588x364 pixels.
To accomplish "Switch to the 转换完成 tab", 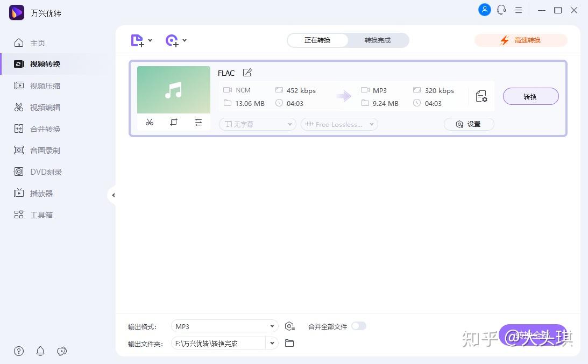I will pyautogui.click(x=377, y=40).
